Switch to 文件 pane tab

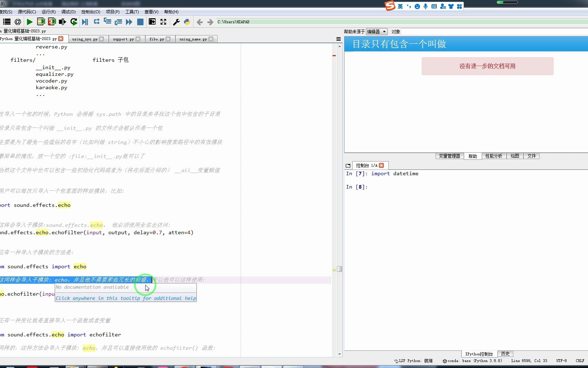532,156
